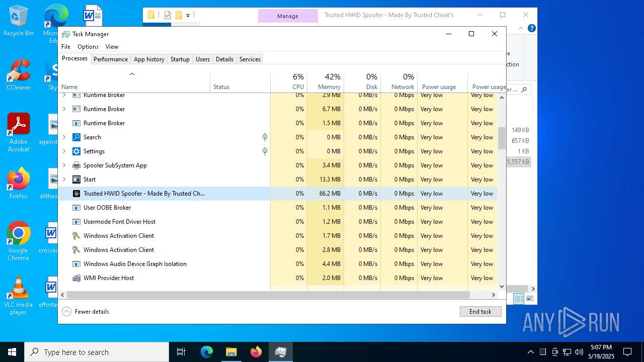This screenshot has width=644, height=362.
Task: Expand the Runtime Broker 6.7 MB process
Action: (x=64, y=109)
